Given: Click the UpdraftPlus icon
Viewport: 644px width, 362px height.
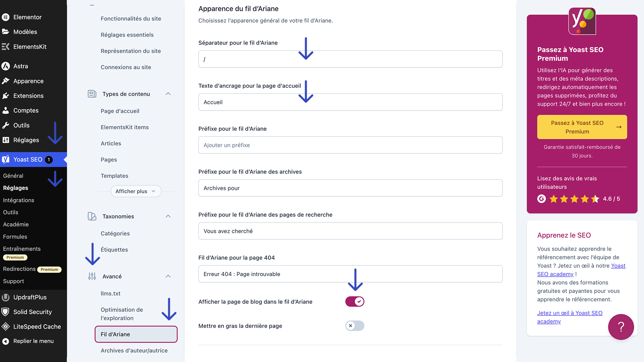Looking at the screenshot, I should pos(6,298).
